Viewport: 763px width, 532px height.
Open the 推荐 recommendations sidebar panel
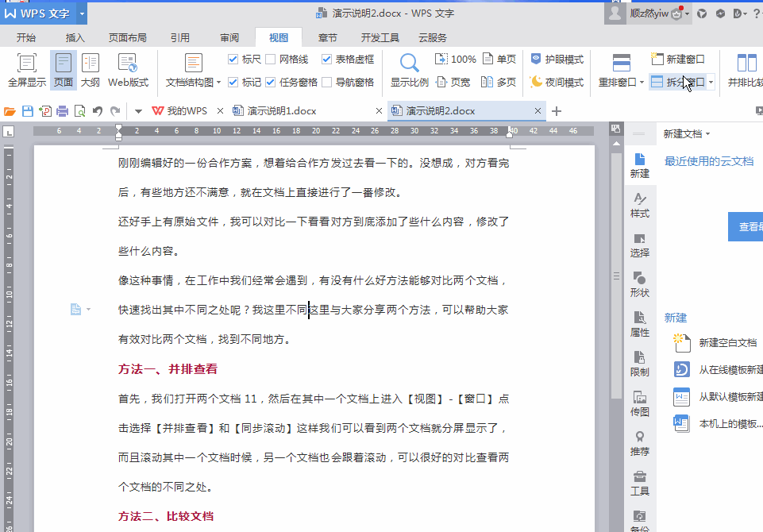point(640,443)
